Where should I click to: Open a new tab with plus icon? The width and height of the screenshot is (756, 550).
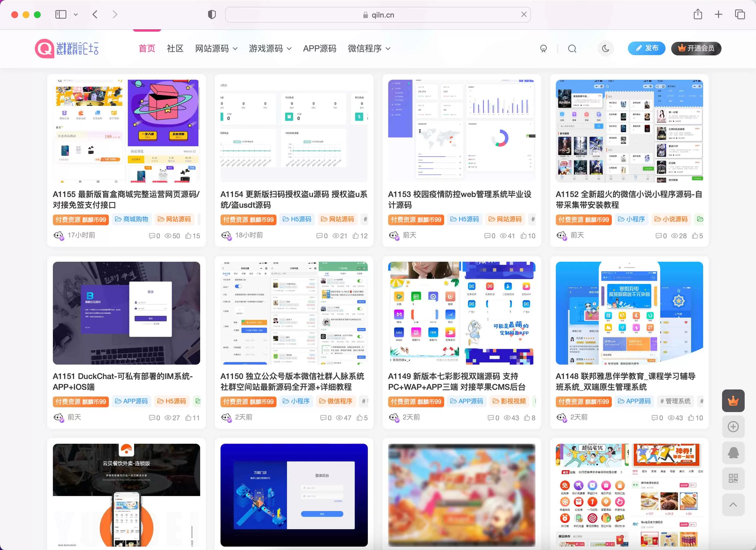click(718, 14)
